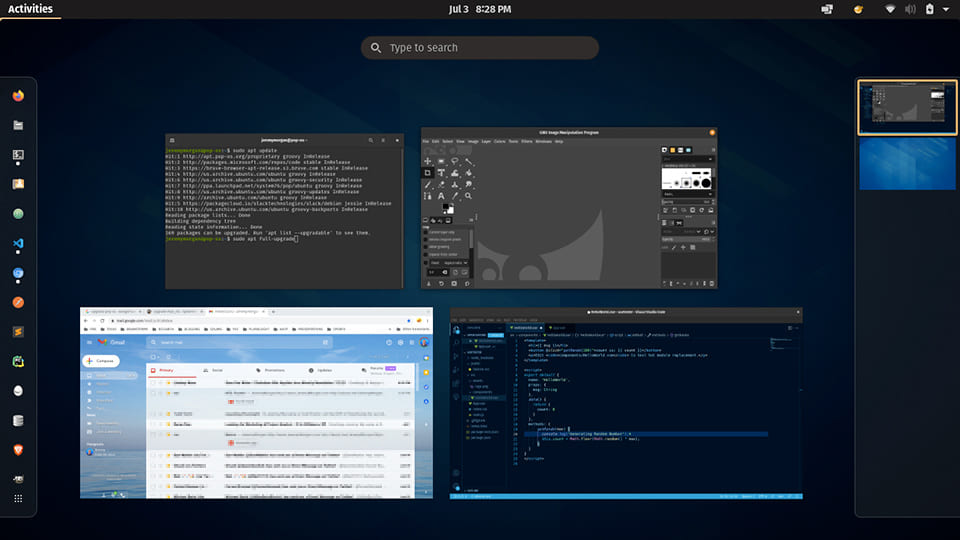Open the Colors menu in GIMP
960x540 pixels.
pos(500,141)
